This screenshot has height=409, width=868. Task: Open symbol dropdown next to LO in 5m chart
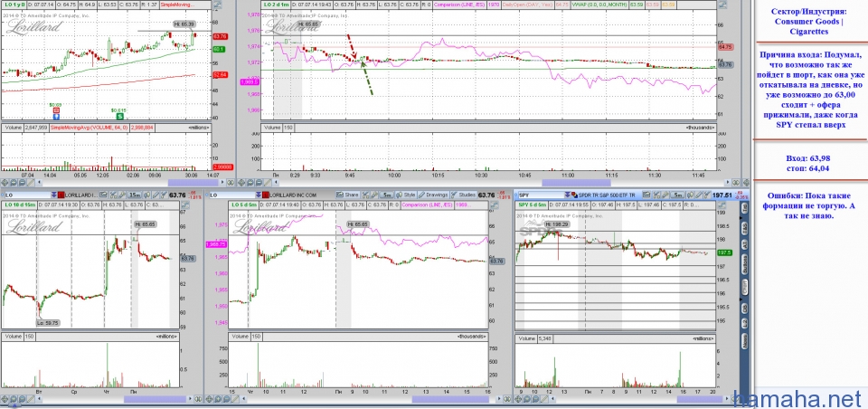pyautogui.click(x=259, y=195)
